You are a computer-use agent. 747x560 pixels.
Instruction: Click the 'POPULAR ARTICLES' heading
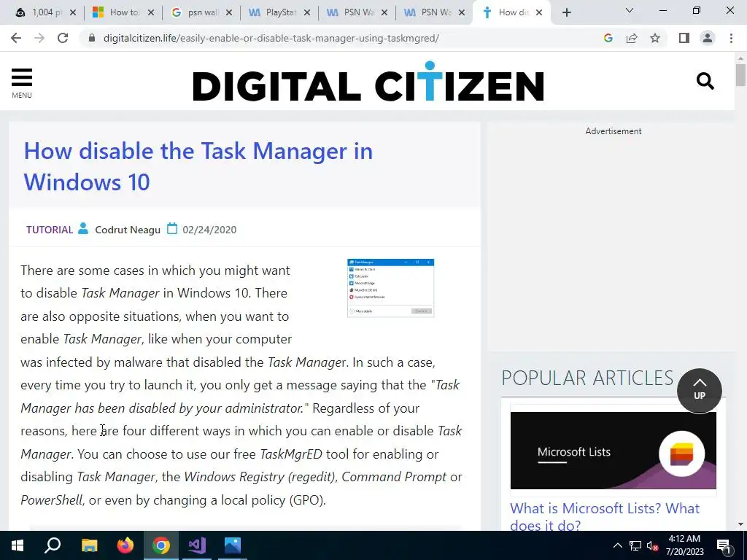tap(587, 378)
